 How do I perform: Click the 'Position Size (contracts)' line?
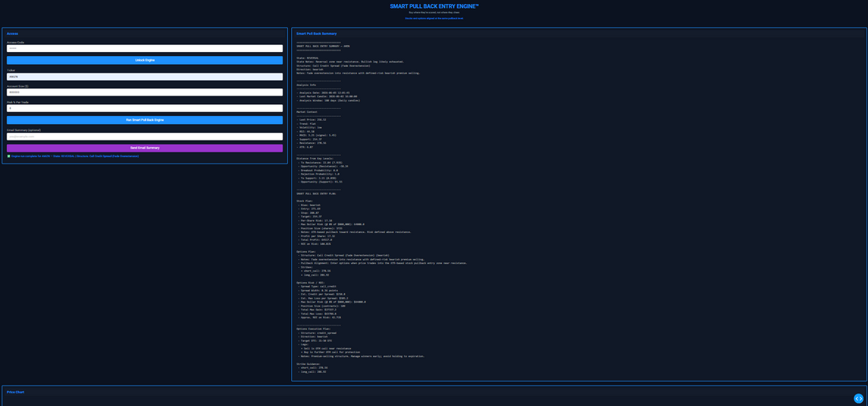[322, 306]
